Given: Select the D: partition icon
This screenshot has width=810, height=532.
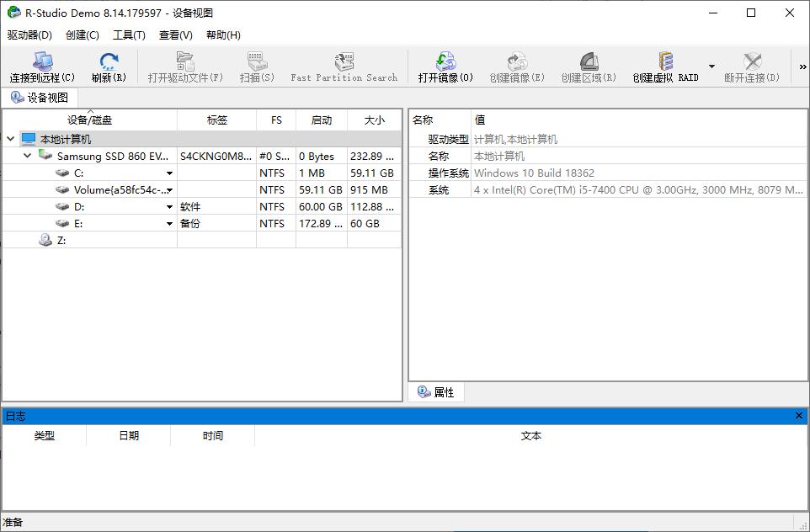Looking at the screenshot, I should (62, 206).
